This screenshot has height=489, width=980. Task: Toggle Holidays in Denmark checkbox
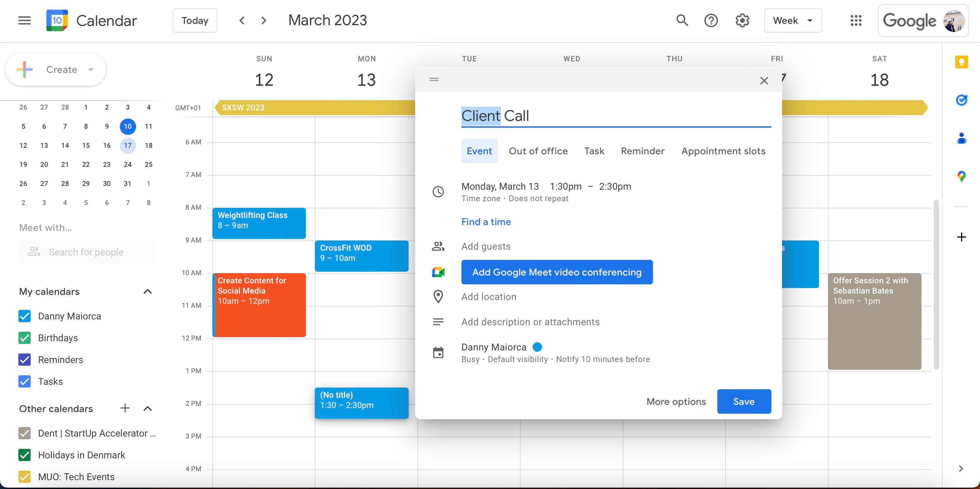pos(25,455)
